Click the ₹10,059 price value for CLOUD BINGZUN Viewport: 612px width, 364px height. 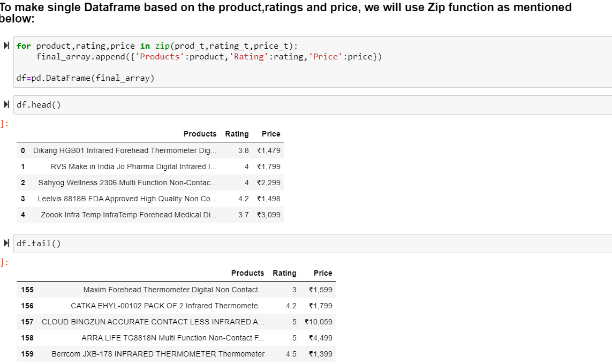(x=321, y=322)
